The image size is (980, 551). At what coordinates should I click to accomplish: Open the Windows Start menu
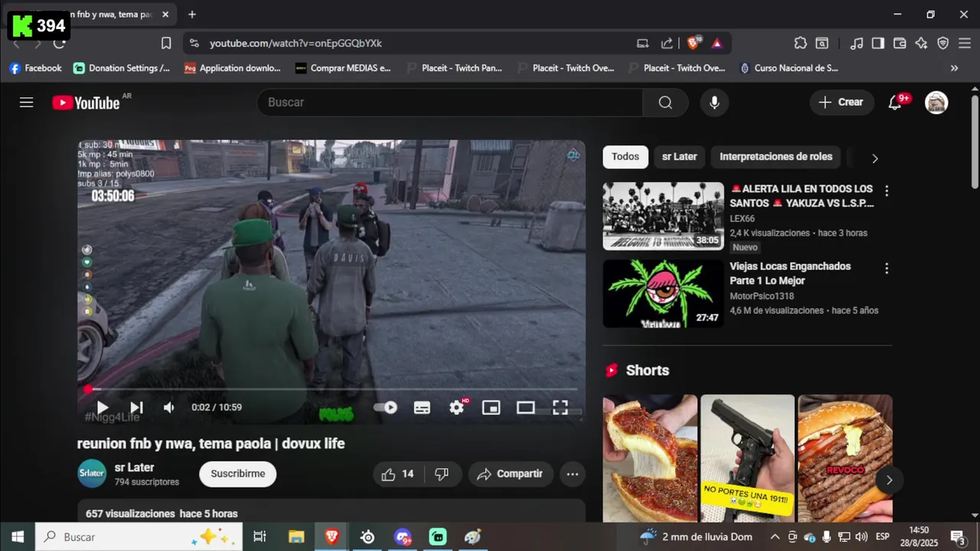tap(18, 537)
